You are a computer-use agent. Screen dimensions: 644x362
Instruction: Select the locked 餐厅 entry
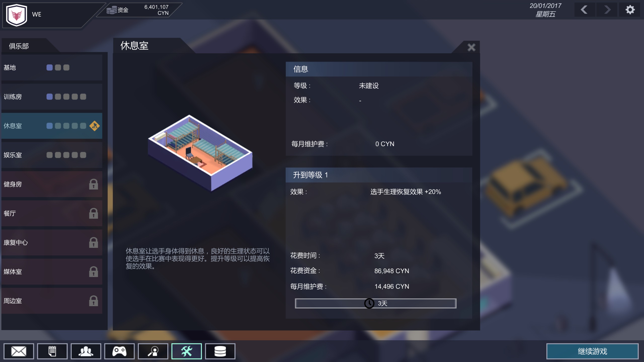(52, 213)
